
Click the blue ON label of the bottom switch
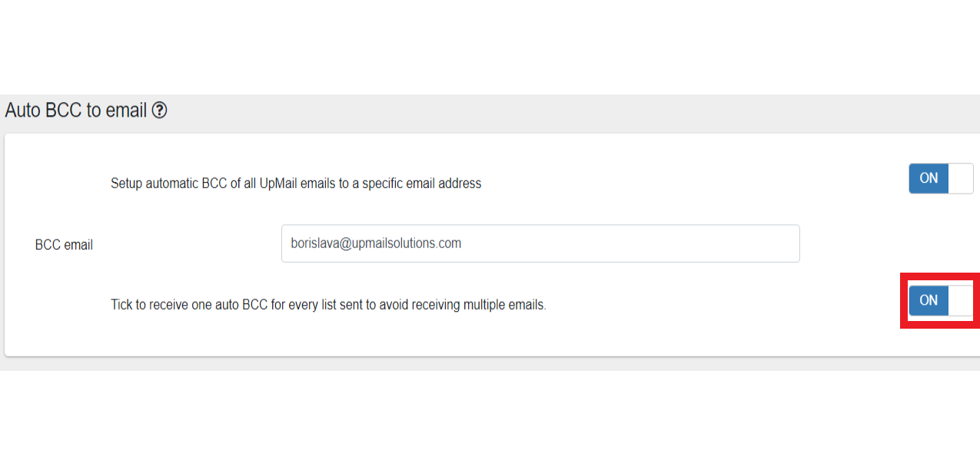(929, 300)
